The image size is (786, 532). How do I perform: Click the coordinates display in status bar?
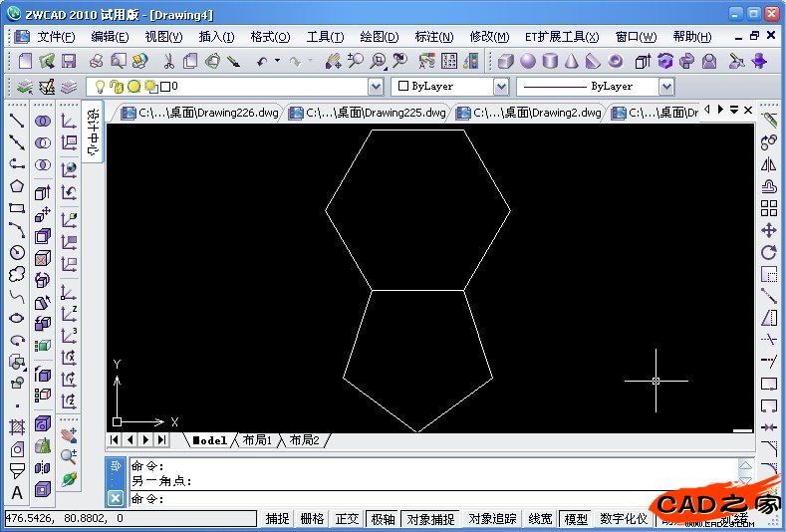click(130, 518)
